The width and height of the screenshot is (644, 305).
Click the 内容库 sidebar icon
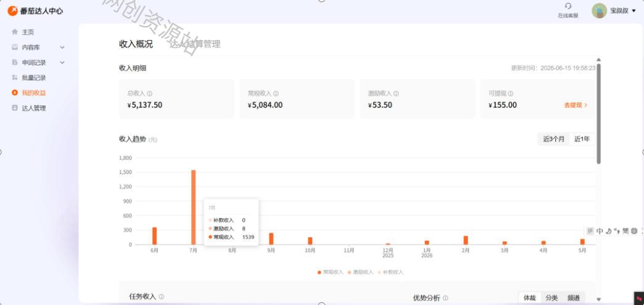pos(15,48)
